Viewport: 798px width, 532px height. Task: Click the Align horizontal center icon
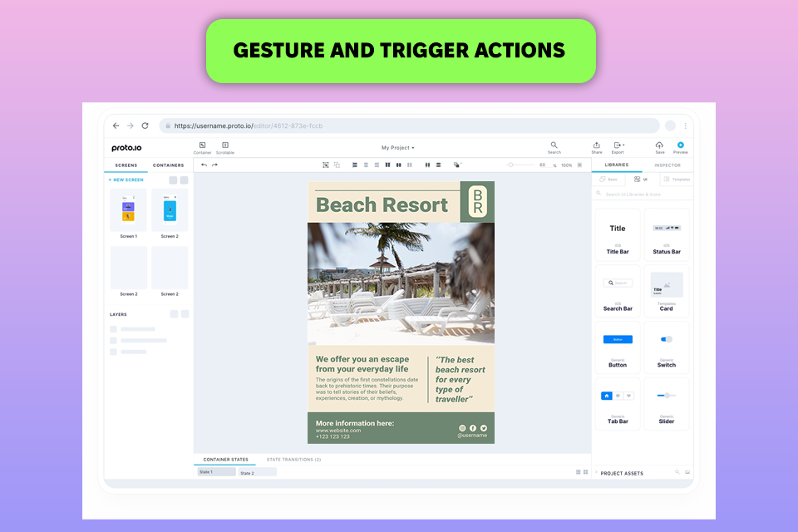coord(366,165)
